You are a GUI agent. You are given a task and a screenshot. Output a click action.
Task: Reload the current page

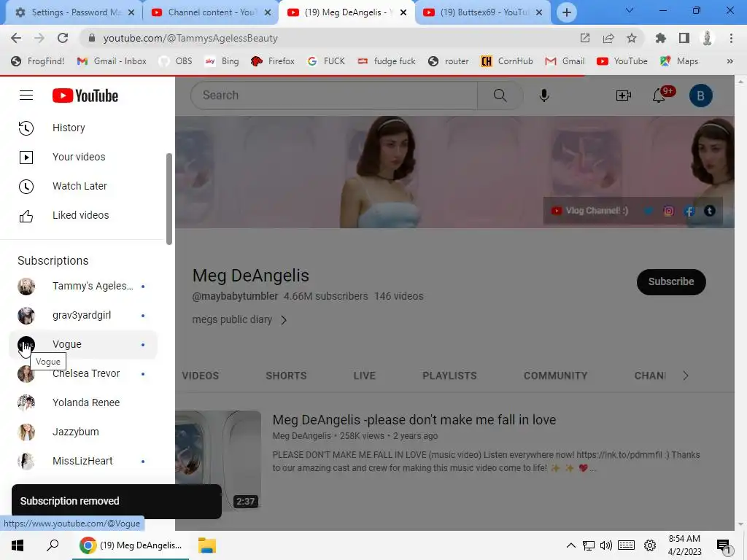(63, 38)
